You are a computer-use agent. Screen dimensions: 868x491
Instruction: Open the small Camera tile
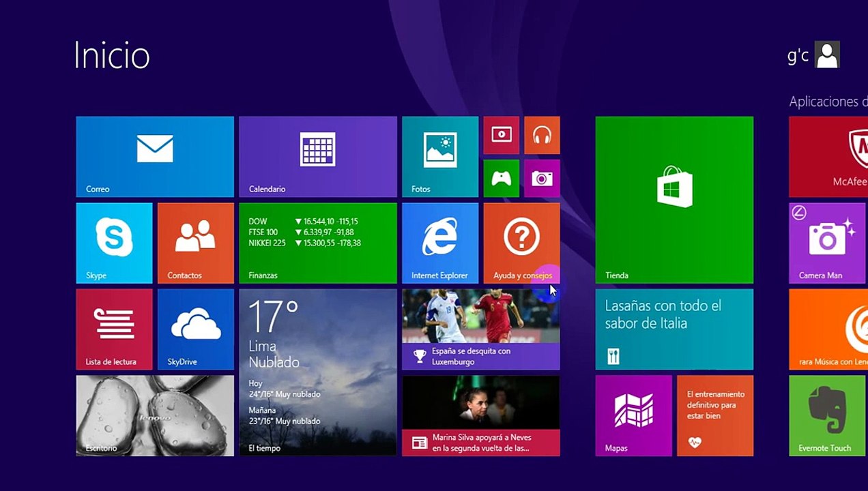[x=542, y=179]
